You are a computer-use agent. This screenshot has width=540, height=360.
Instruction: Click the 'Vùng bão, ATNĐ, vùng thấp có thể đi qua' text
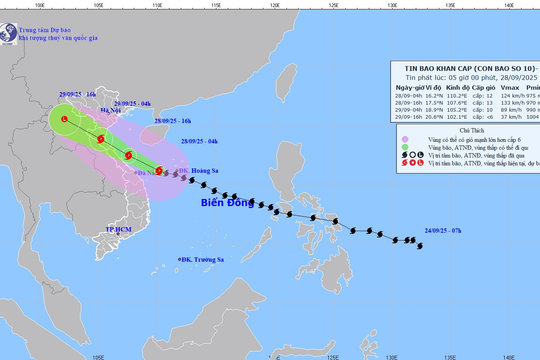click(478, 148)
